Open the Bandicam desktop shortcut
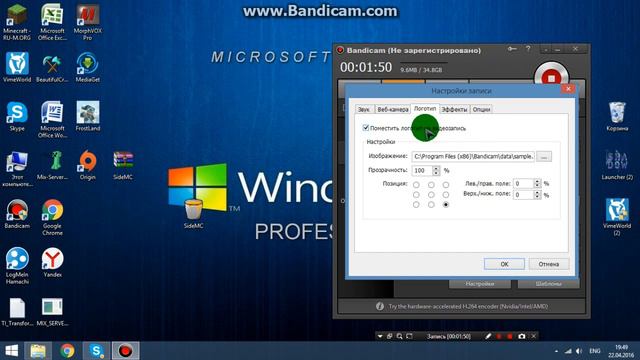The width and height of the screenshot is (640, 360). 17,214
